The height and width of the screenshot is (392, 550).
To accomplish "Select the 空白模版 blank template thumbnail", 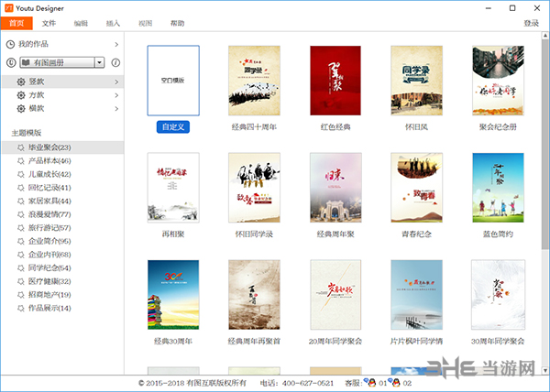I will tap(173, 81).
